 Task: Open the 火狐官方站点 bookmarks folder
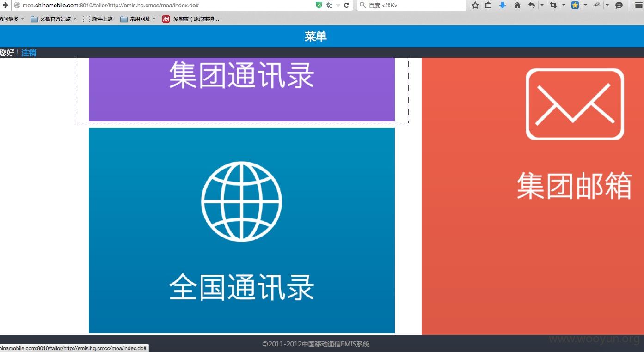click(x=54, y=19)
